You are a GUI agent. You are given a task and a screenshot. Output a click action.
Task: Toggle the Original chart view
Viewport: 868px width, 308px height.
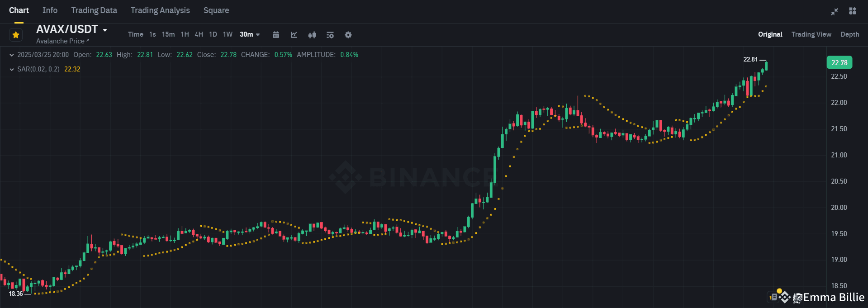[x=770, y=34]
